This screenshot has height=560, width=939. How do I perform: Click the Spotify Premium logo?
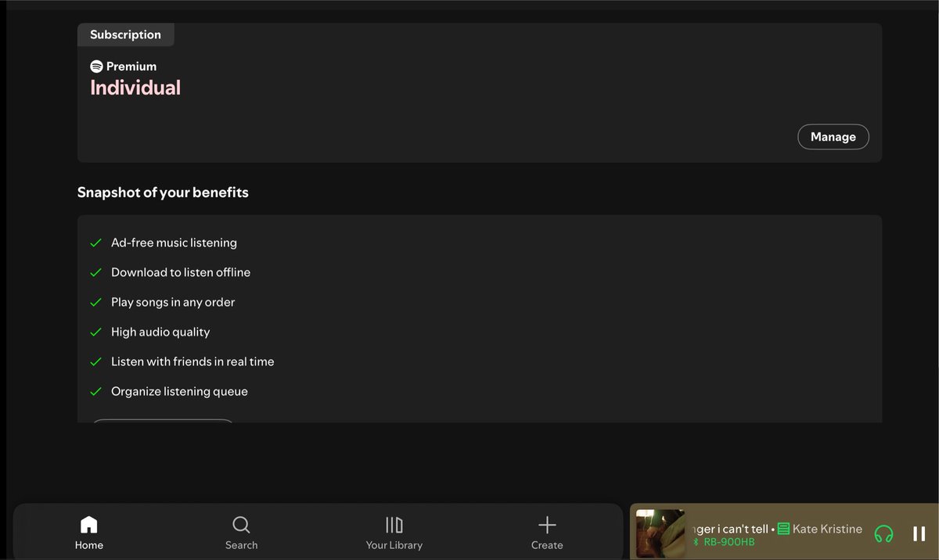(x=96, y=66)
